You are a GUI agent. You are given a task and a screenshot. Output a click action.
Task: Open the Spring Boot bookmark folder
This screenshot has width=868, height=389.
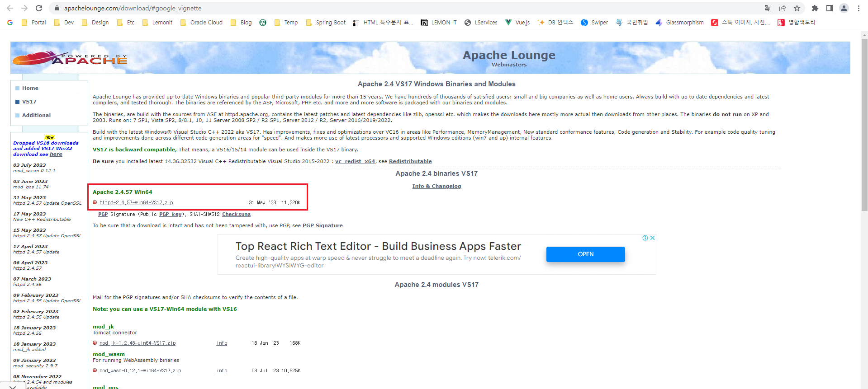tap(326, 23)
